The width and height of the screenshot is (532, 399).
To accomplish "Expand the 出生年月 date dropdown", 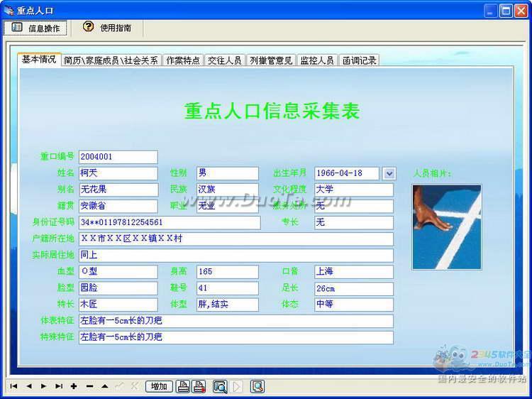I will [x=389, y=173].
